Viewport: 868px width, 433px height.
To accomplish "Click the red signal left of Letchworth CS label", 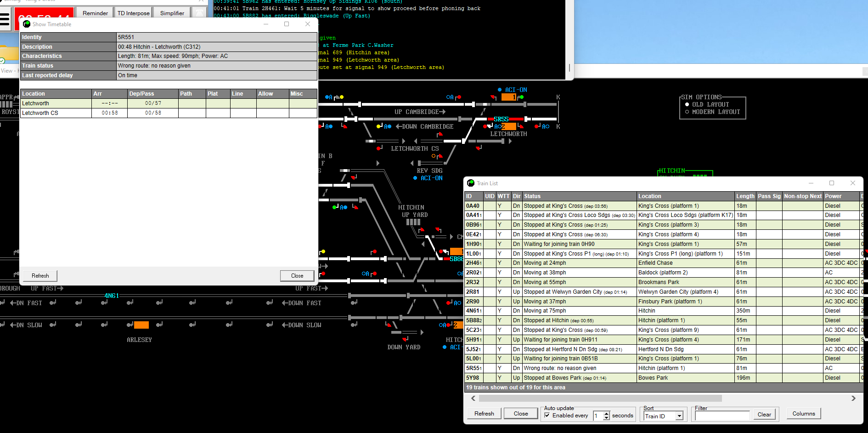I will pyautogui.click(x=379, y=148).
